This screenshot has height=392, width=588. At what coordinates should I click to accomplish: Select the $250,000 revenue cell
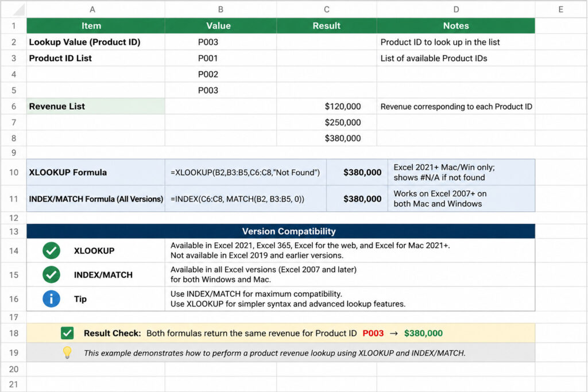coord(327,122)
